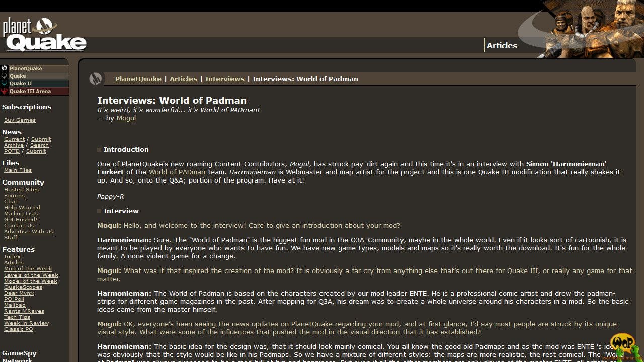
Task: Open Tech Tips link
Action: (17, 317)
